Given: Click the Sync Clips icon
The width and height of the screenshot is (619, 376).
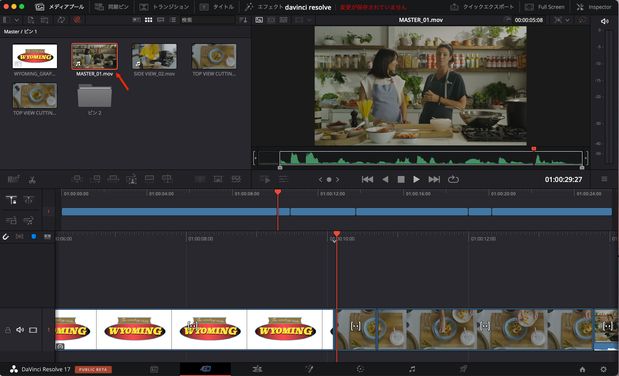Looking at the screenshot, I should [x=61, y=20].
